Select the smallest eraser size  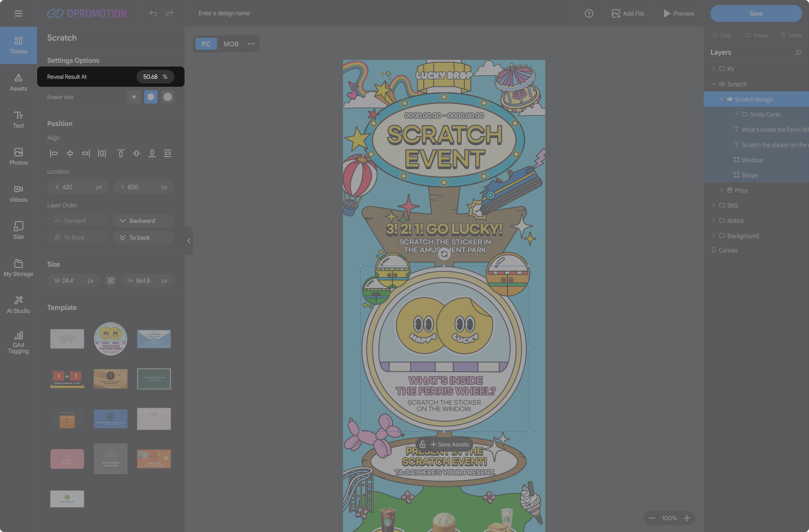click(x=134, y=97)
